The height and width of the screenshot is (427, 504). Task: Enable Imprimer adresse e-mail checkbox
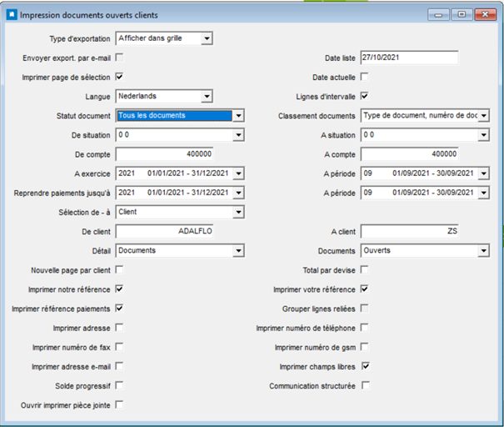[x=119, y=366]
